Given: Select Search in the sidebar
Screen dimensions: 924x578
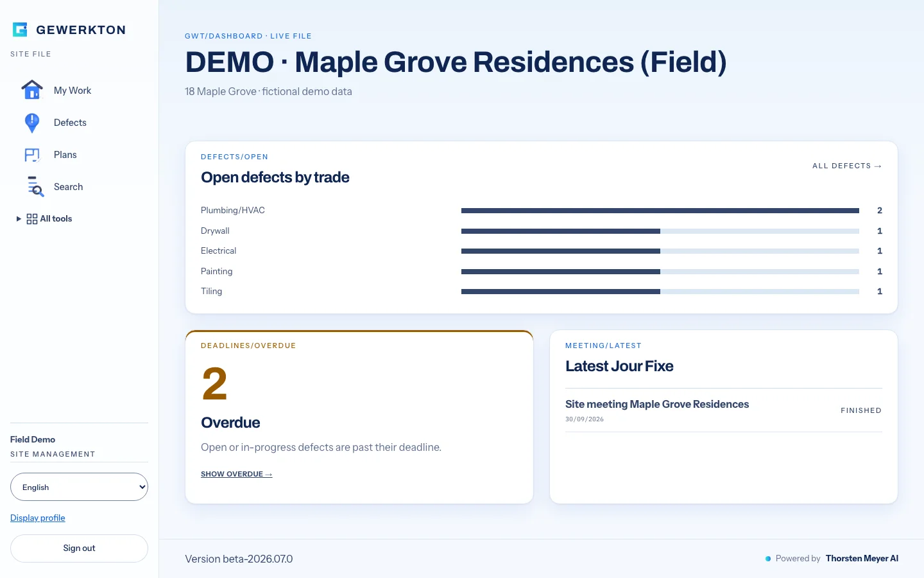Looking at the screenshot, I should (x=68, y=187).
